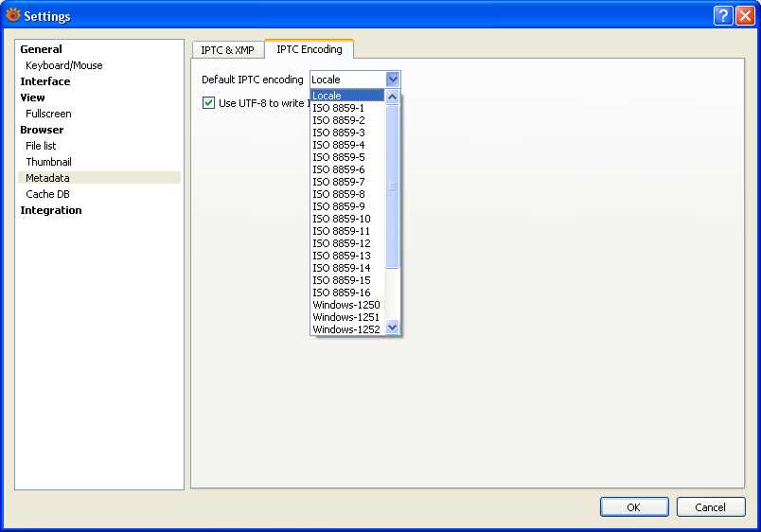Switch to IPTC & XMP tab

(227, 50)
